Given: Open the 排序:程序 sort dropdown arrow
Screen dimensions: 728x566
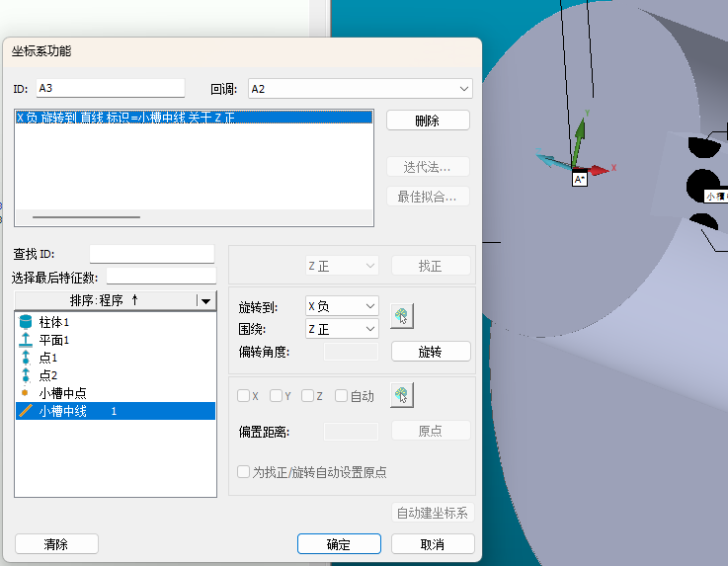Looking at the screenshot, I should tap(205, 301).
